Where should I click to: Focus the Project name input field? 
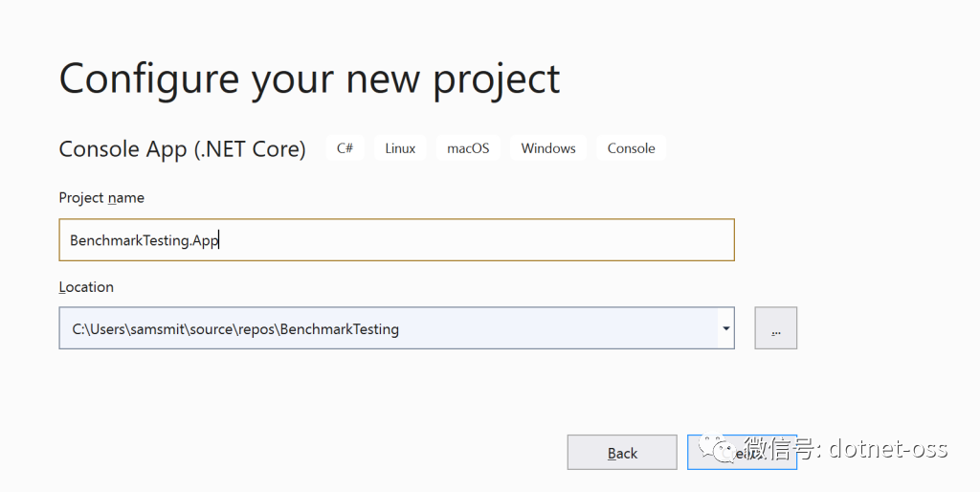point(396,239)
